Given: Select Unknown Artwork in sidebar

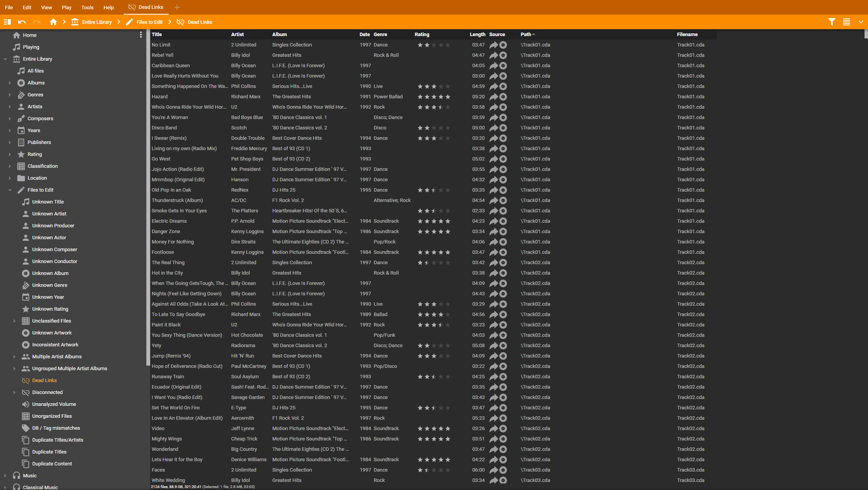Looking at the screenshot, I should point(52,333).
